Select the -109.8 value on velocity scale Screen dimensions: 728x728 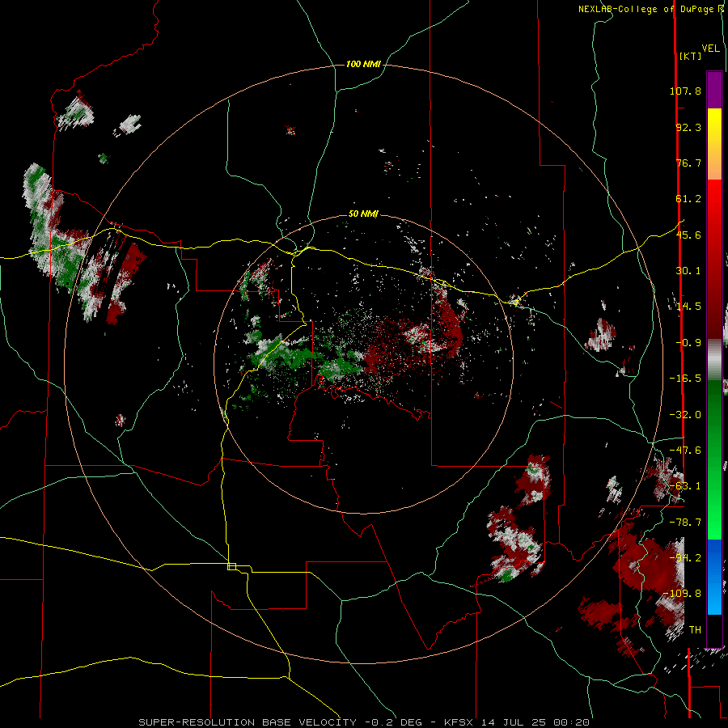tap(683, 594)
